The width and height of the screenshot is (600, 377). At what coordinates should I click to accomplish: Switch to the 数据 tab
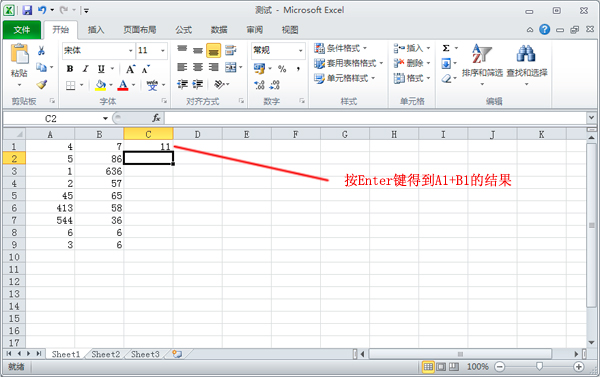(219, 30)
